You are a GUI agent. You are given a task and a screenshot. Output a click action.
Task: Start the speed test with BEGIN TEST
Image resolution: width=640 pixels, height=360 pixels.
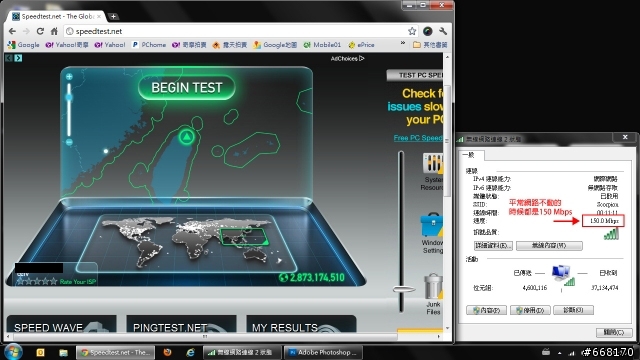click(187, 87)
